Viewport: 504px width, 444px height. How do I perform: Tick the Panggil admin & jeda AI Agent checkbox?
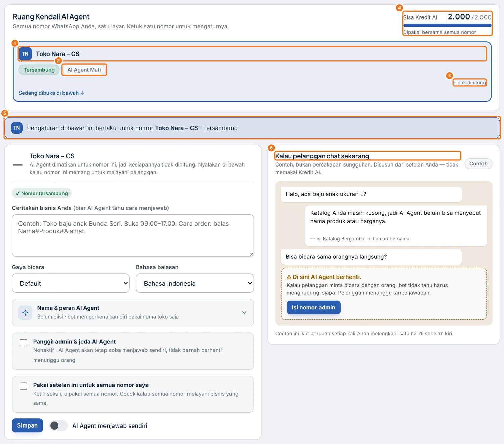[x=24, y=343]
